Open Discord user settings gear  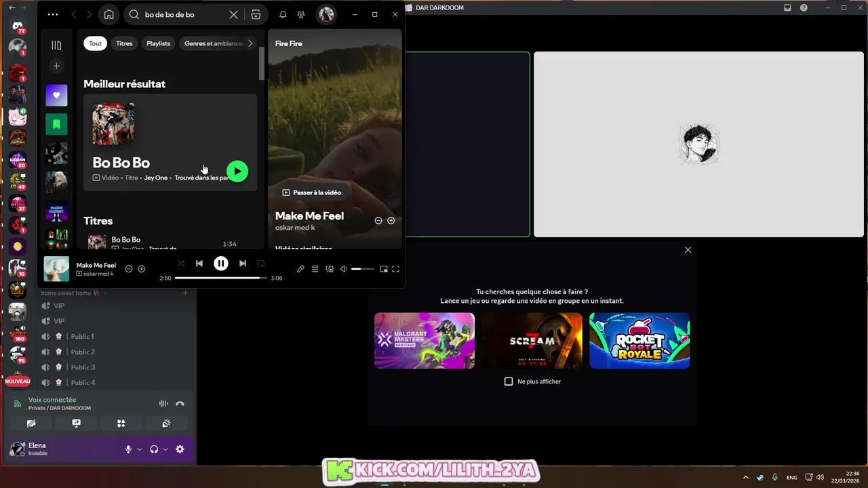(180, 449)
